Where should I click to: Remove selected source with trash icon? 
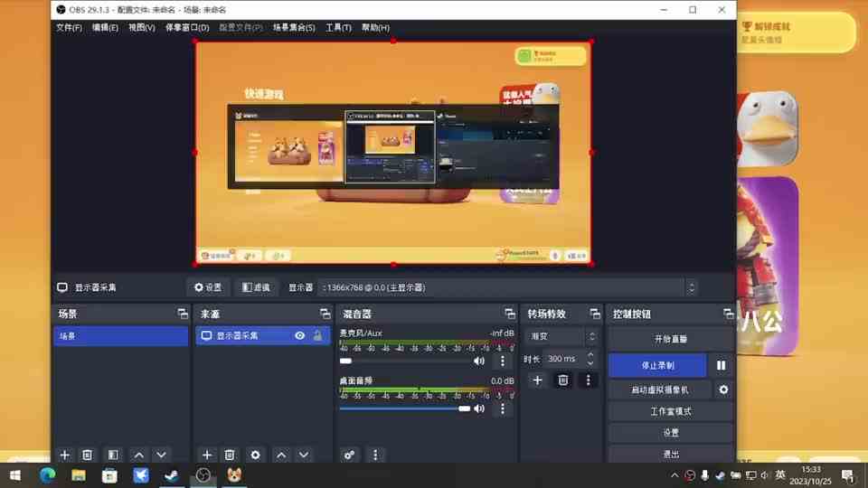click(x=229, y=455)
